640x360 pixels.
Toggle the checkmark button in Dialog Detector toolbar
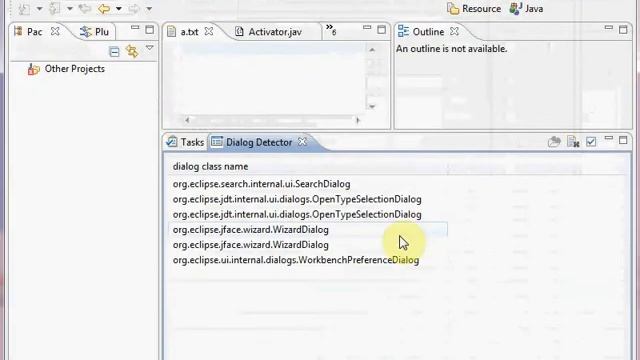click(591, 142)
